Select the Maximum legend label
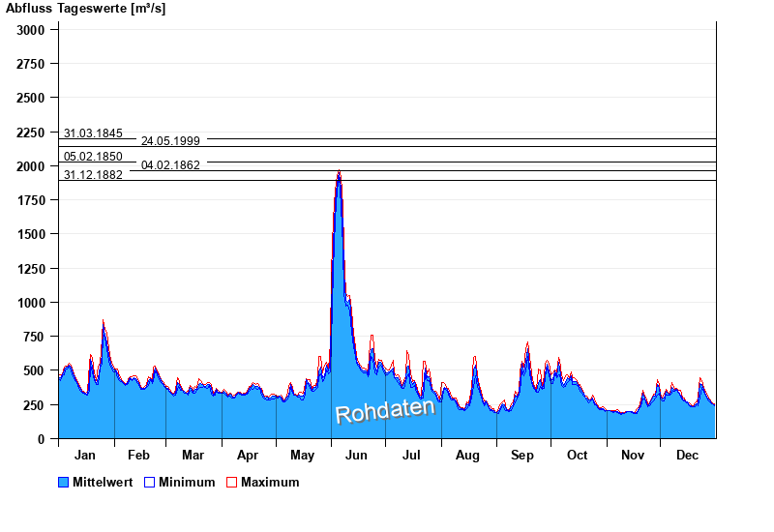The image size is (774, 532). [x=270, y=483]
